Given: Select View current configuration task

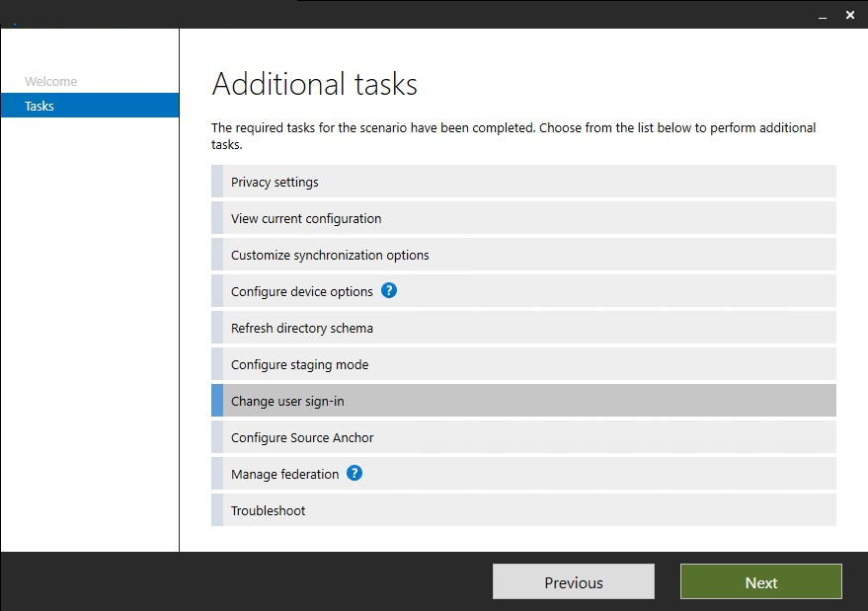Looking at the screenshot, I should pos(523,218).
